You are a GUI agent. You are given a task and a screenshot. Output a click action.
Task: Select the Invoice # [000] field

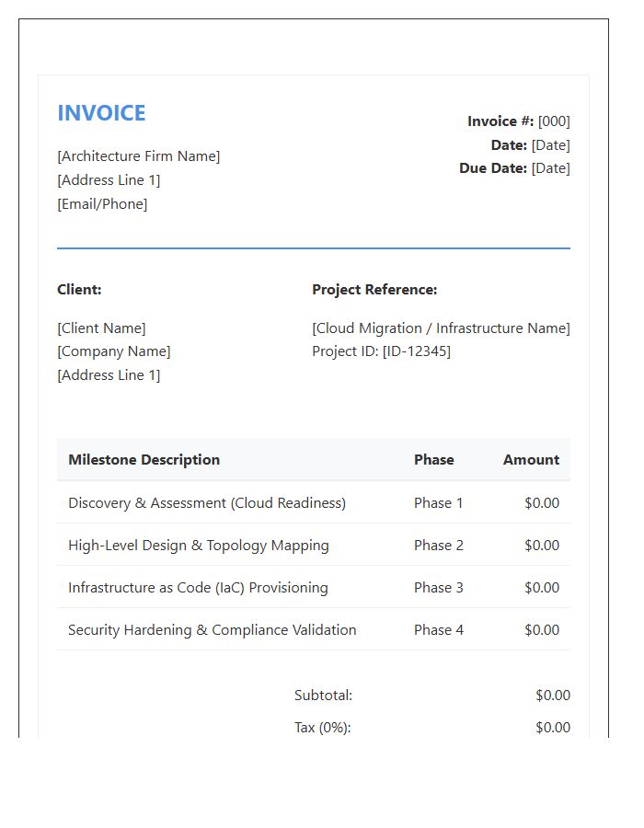518,121
